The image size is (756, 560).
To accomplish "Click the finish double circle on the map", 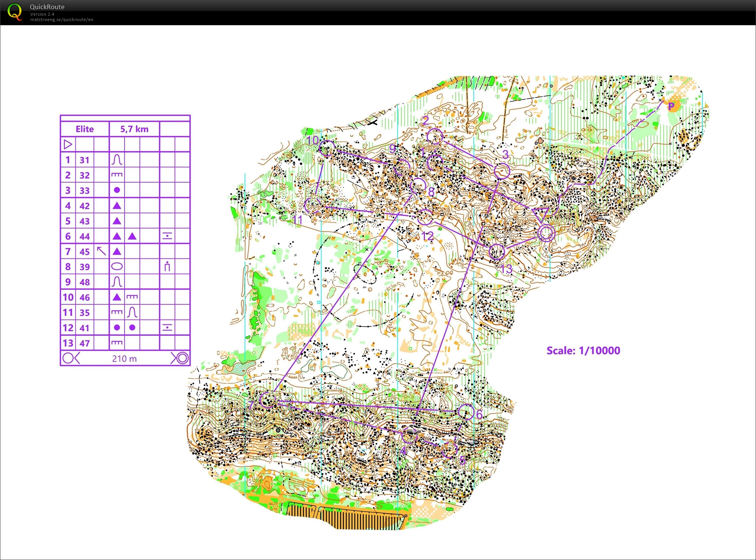I will pyautogui.click(x=546, y=233).
